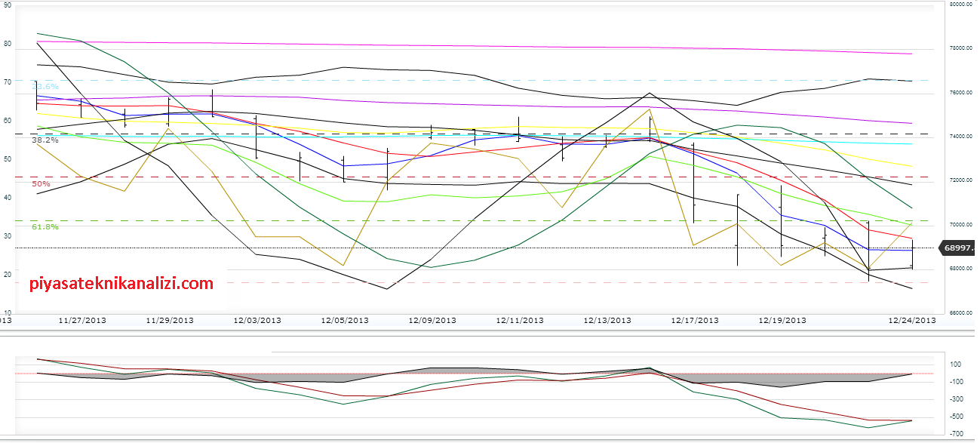Click the 68997 current price tag
The width and height of the screenshot is (980, 443).
tap(957, 247)
